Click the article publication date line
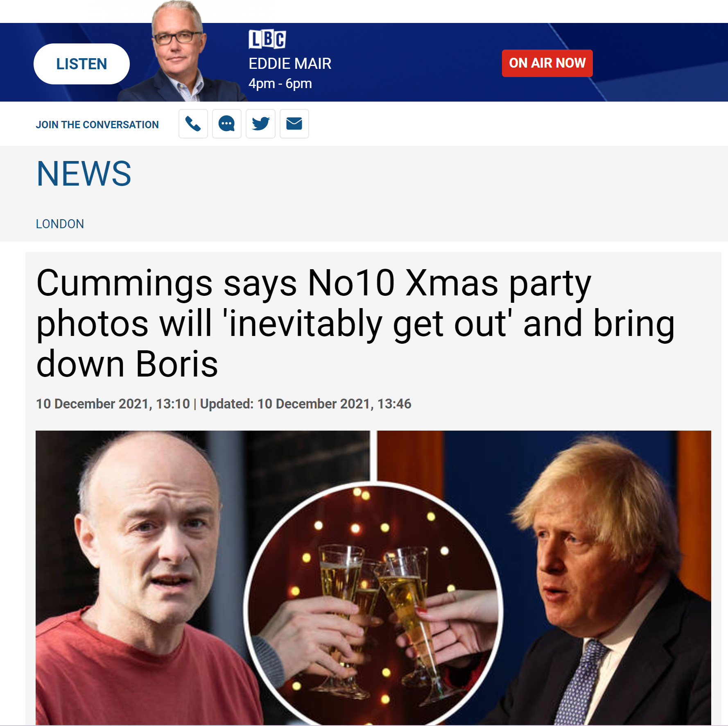728x726 pixels. coord(224,404)
